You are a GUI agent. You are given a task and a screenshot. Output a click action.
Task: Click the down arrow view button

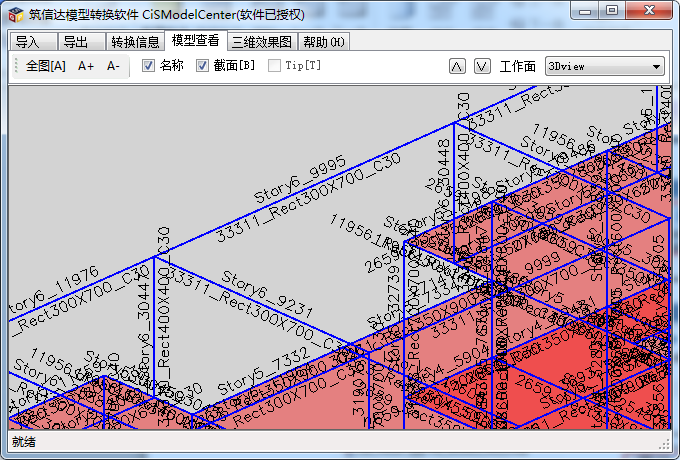482,66
